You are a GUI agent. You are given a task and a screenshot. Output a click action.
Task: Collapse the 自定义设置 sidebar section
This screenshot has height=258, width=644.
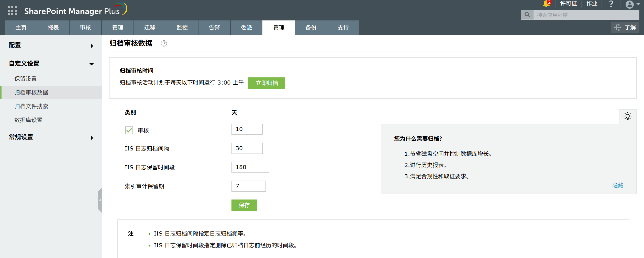(51, 64)
